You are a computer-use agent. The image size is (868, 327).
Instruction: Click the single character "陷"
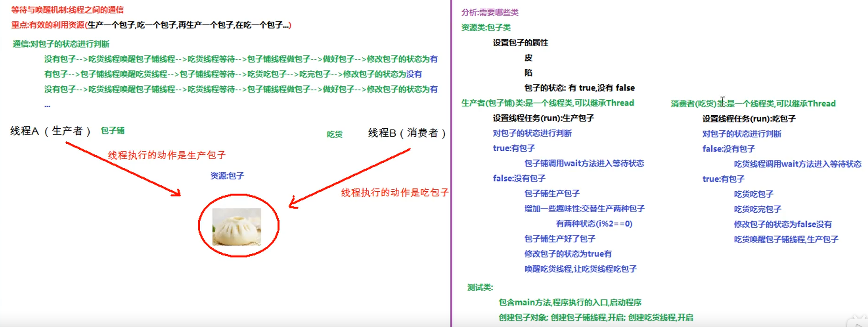[528, 73]
